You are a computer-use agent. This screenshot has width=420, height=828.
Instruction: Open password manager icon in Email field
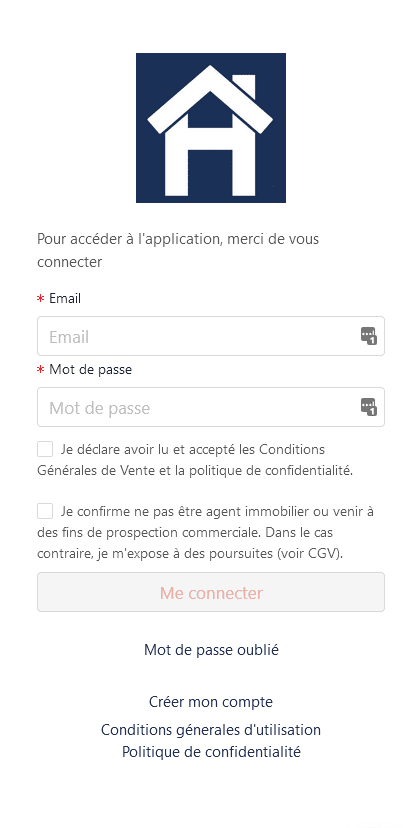point(369,336)
